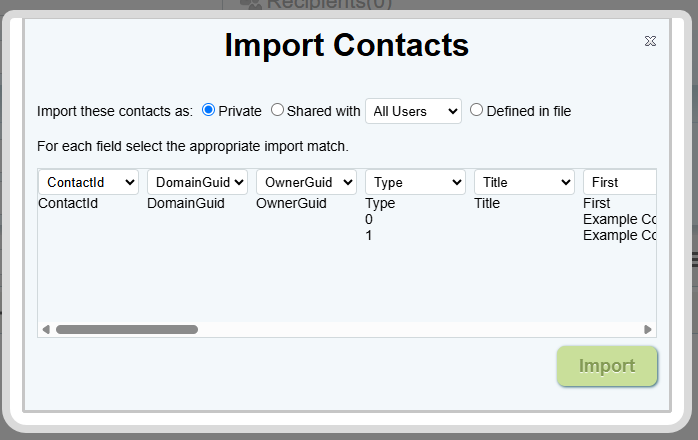Choose the Shared with radio option
The width and height of the screenshot is (698, 440).
tap(278, 110)
